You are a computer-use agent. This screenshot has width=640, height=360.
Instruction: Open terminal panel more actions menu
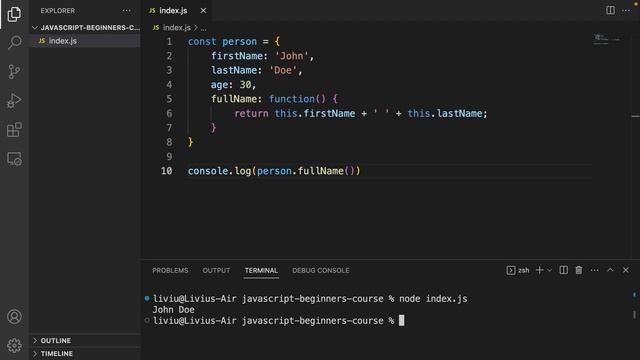click(594, 270)
